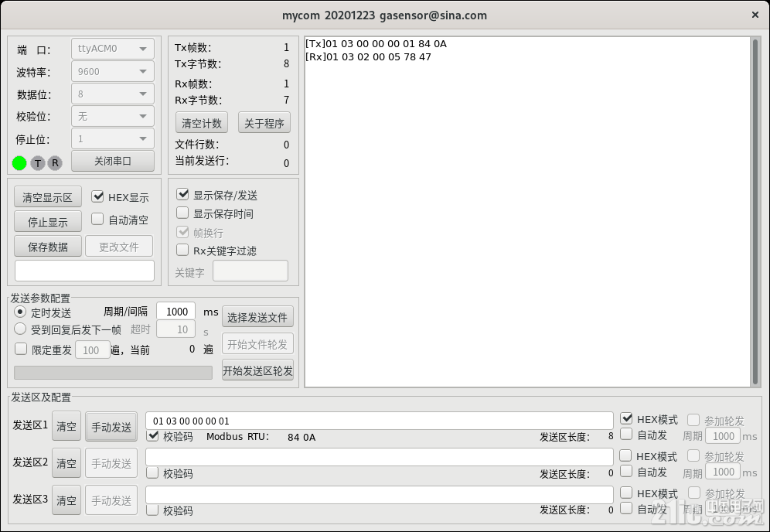Click the 发送区2 text input field

coord(379,457)
